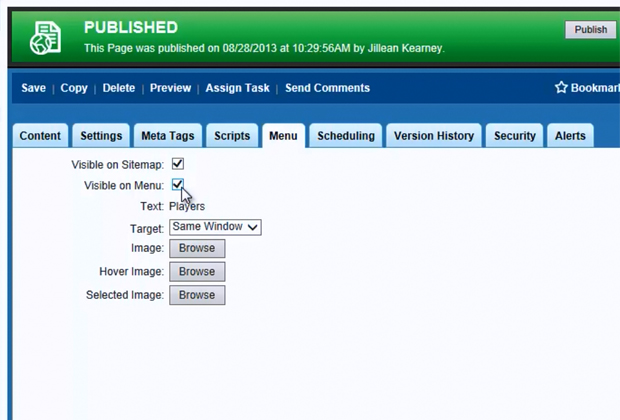Browse for the Hover Image
Screen dimensions: 620x420
[197, 271]
